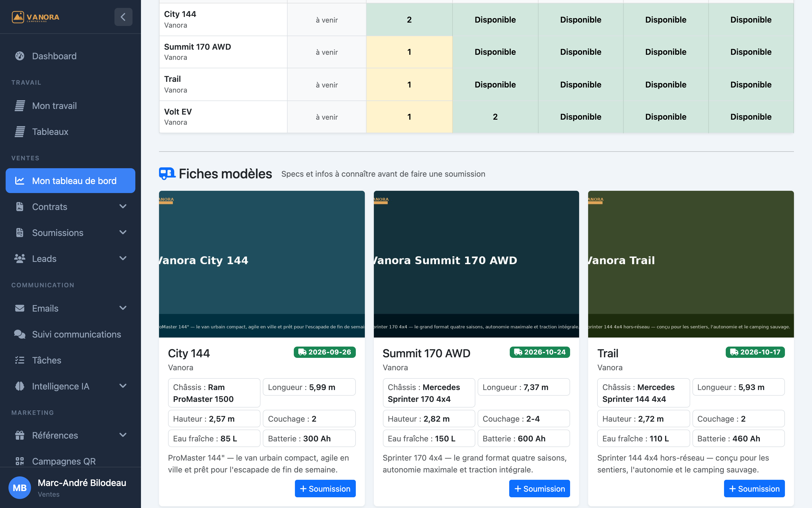Click the Tableaux list icon
812x508 pixels.
(x=20, y=131)
